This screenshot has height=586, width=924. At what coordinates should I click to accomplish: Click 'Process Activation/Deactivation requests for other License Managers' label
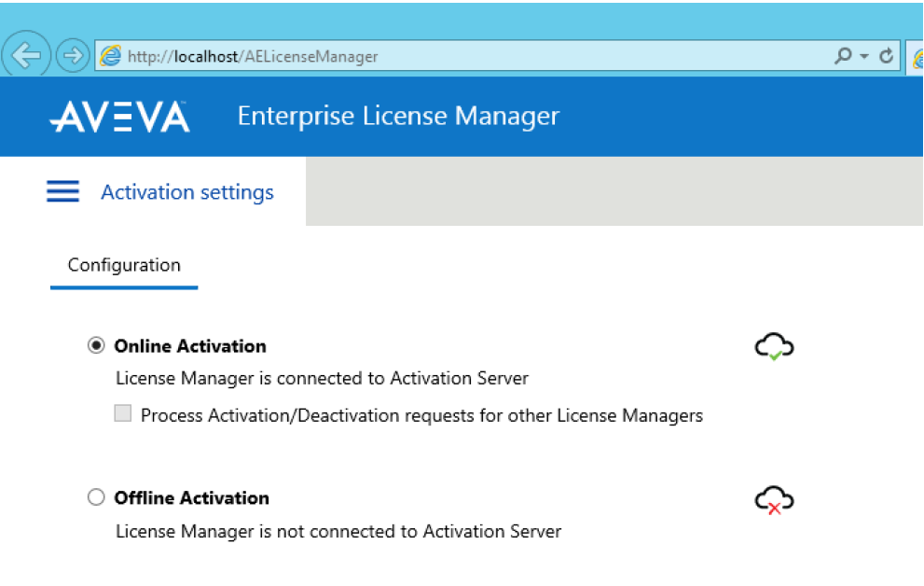click(422, 415)
